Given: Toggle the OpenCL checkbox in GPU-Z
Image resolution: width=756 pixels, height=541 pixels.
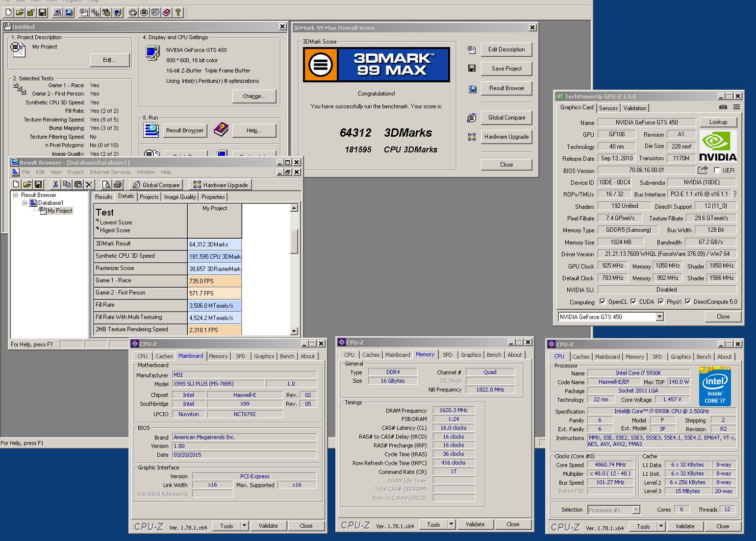Looking at the screenshot, I should 603,301.
